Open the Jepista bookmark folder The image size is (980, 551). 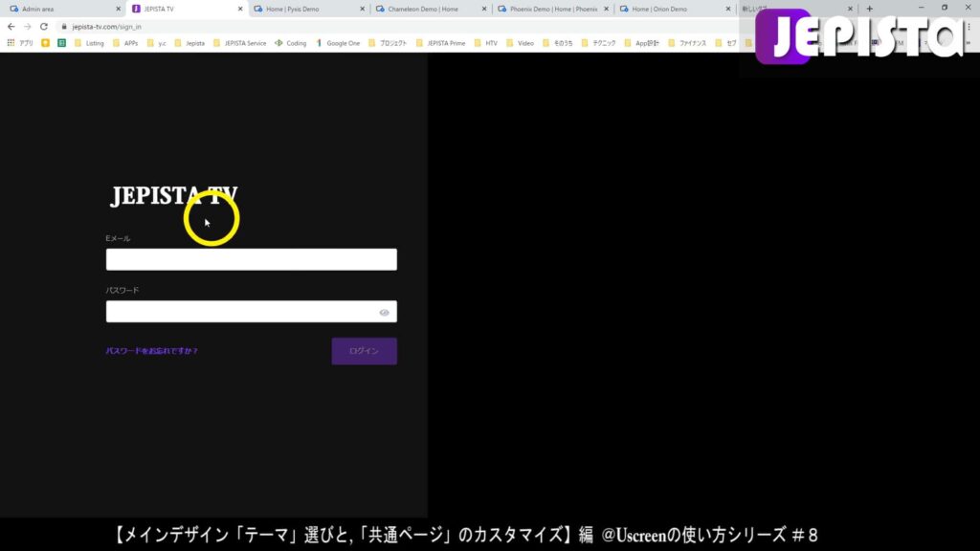point(190,43)
